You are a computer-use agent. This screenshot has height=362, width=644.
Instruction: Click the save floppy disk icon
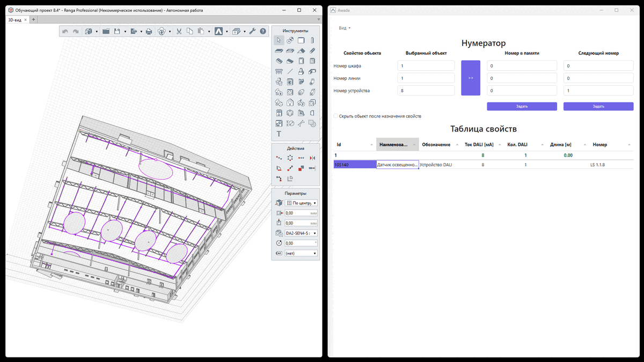[116, 32]
